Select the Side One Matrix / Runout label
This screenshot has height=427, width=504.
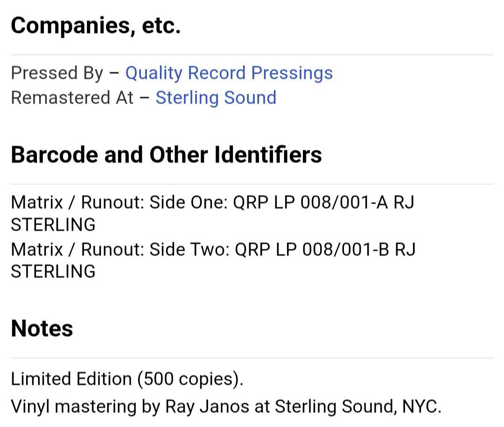pyautogui.click(x=119, y=203)
